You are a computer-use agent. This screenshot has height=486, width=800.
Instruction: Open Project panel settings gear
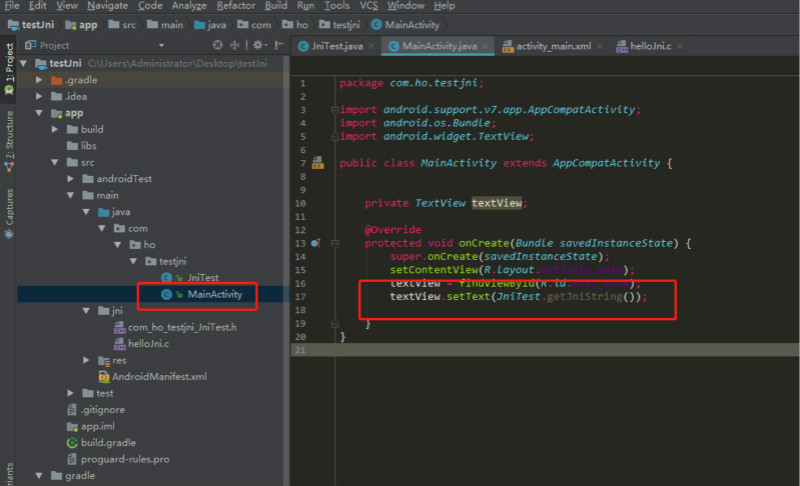click(x=259, y=45)
